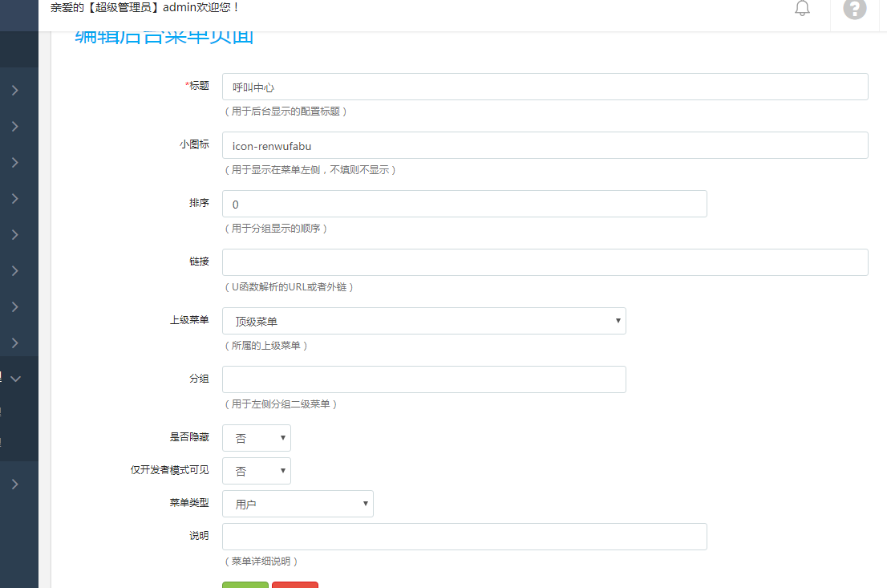887x588 pixels.
Task: Open the notification bell icon
Action: point(802,9)
